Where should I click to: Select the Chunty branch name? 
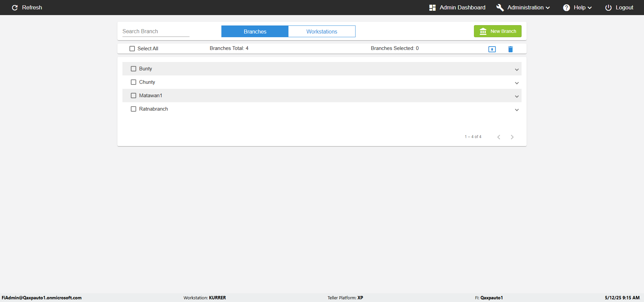pos(147,82)
